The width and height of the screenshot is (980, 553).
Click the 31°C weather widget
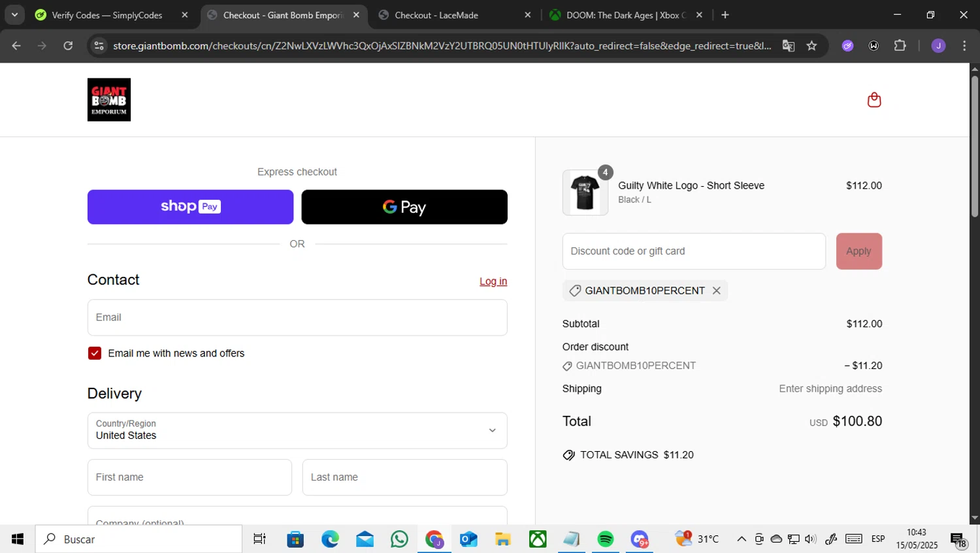698,539
